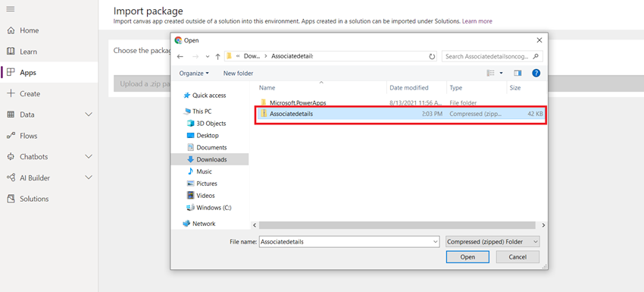Open the Compressed (zipped) Folder filter
The height and width of the screenshot is (292, 644).
[x=492, y=242]
